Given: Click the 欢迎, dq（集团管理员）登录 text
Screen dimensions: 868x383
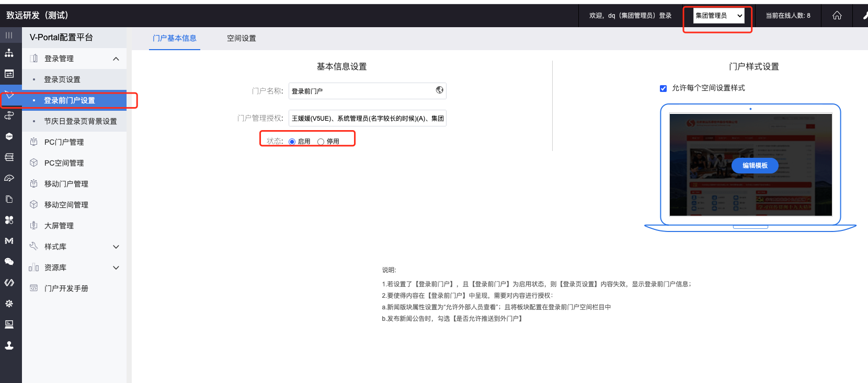Looking at the screenshot, I should 630,16.
